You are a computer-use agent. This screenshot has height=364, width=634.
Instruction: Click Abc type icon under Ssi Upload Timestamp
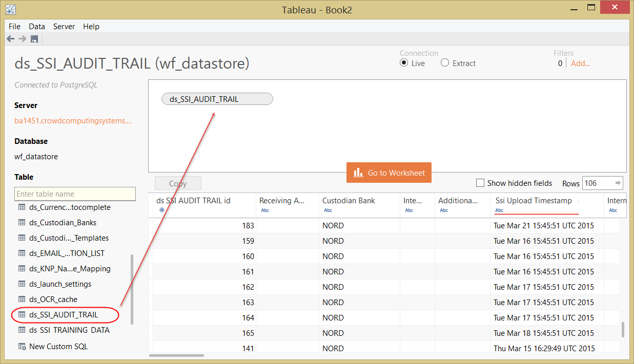[499, 210]
